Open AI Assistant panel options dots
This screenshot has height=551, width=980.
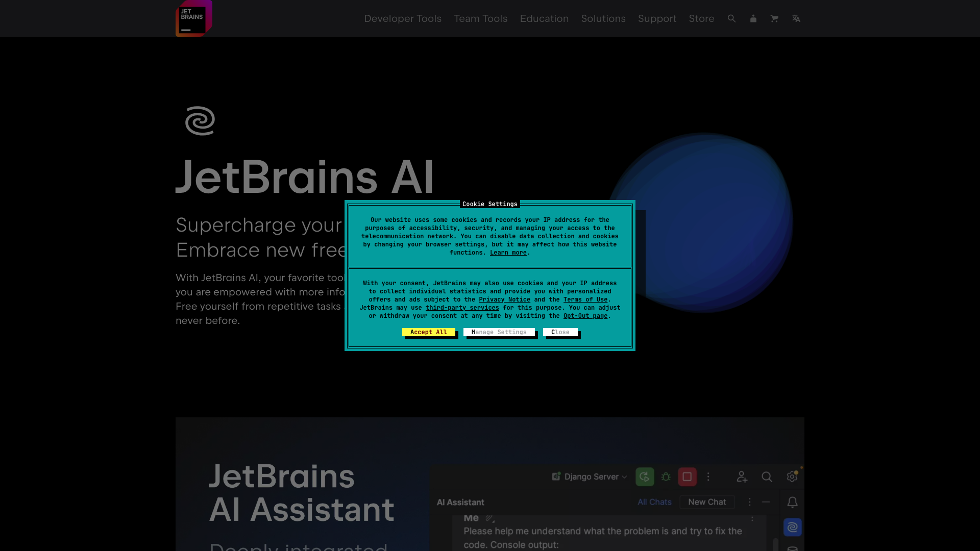click(x=749, y=502)
